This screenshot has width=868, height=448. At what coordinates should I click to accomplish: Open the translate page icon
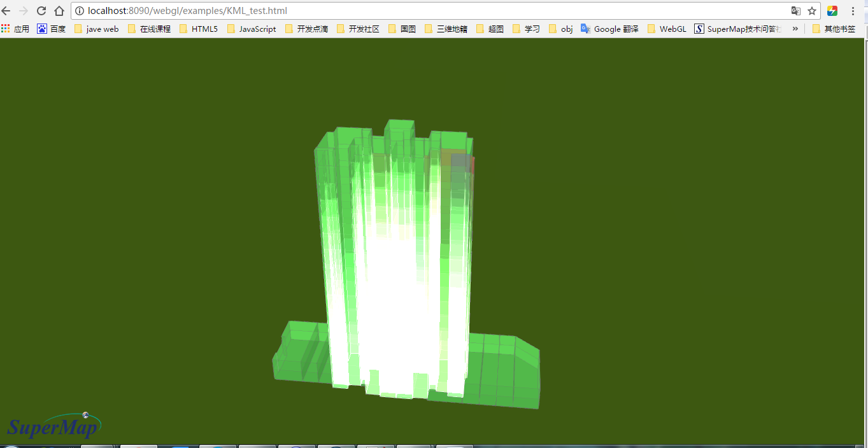795,11
